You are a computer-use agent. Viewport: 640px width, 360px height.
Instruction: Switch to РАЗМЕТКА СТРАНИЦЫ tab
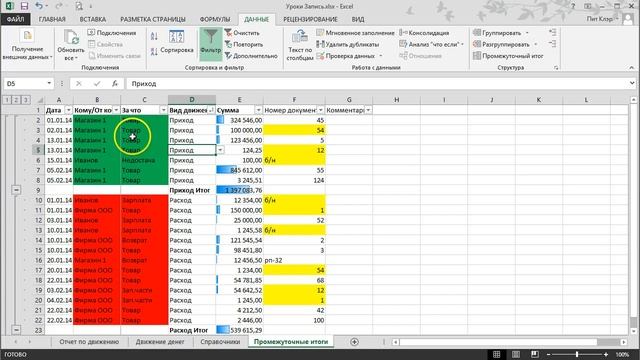(x=153, y=19)
